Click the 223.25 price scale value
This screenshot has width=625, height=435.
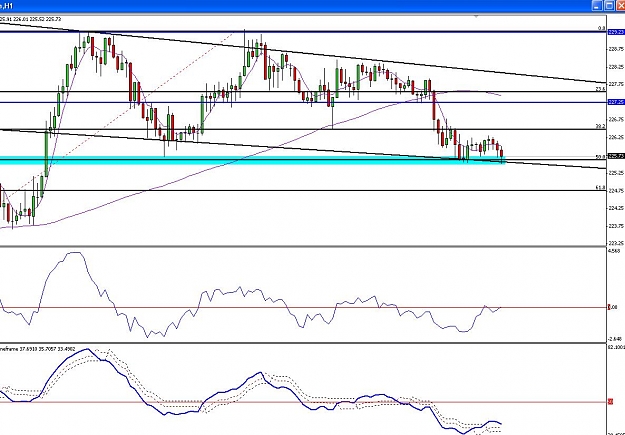pyautogui.click(x=616, y=243)
